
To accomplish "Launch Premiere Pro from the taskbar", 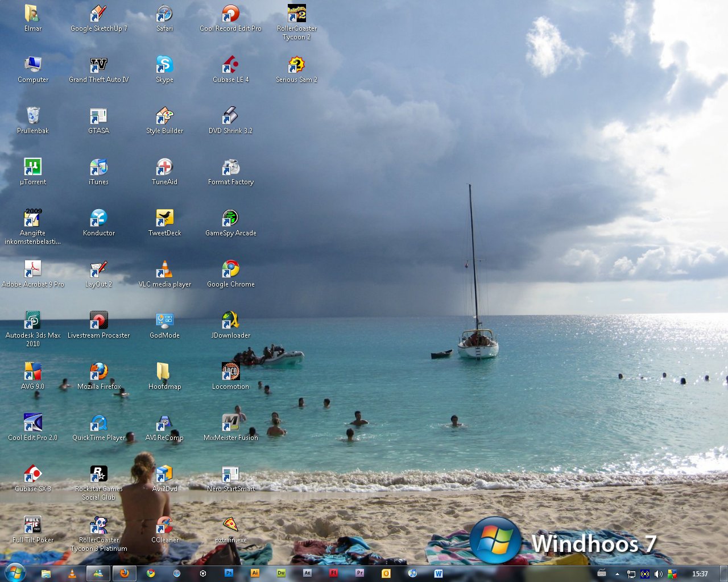I will 359,573.
